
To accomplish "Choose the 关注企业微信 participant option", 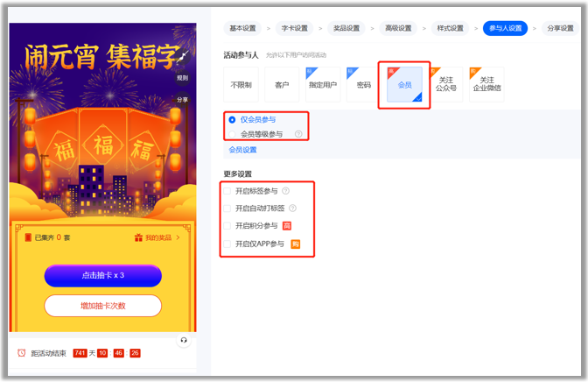I will coord(486,84).
